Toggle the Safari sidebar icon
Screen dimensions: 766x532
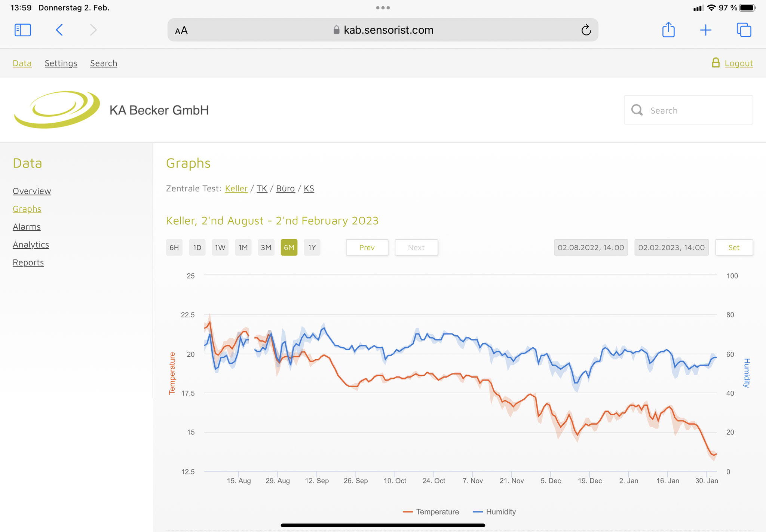22,30
